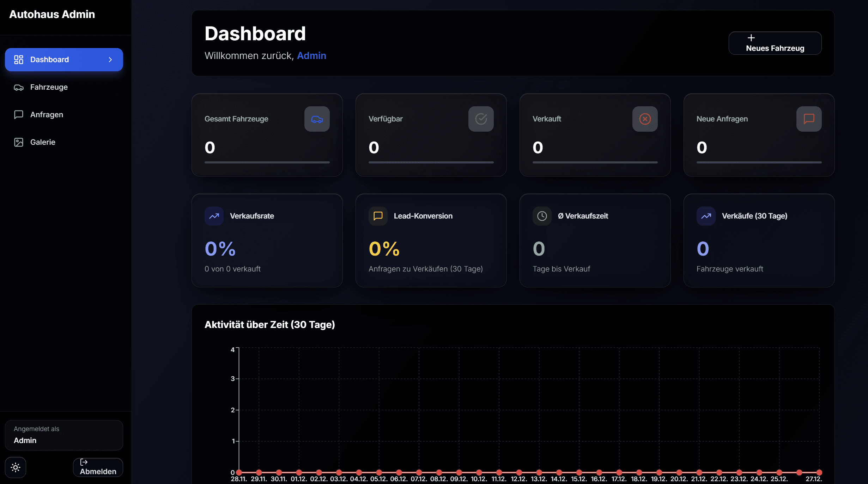Click the trending arrow icon beside Verkaufsrate

(214, 216)
